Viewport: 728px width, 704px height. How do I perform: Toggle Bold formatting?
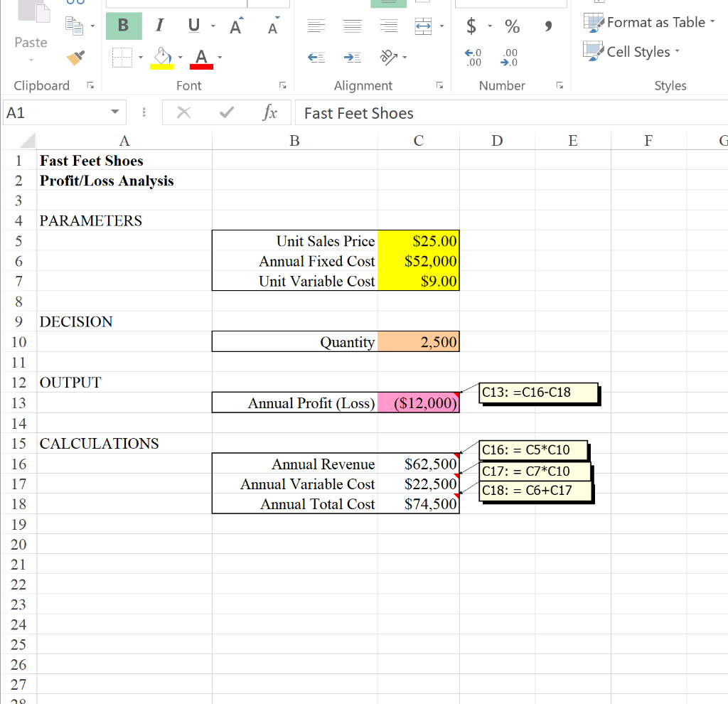point(124,26)
